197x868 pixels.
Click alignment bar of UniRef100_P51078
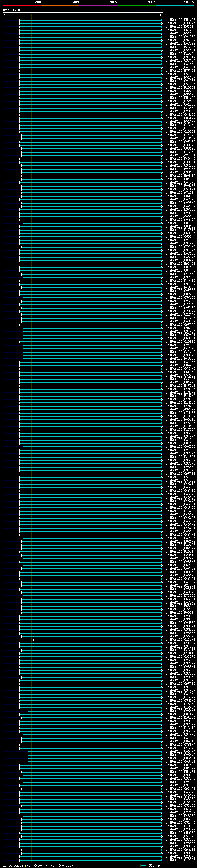[x=90, y=20]
